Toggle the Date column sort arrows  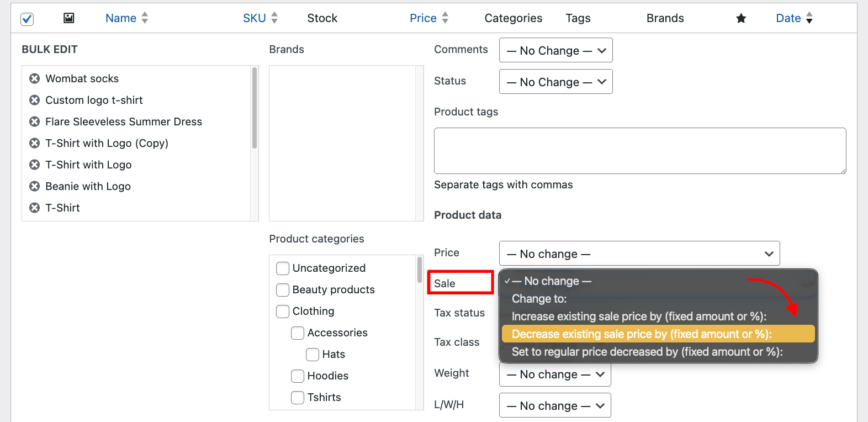pos(809,18)
